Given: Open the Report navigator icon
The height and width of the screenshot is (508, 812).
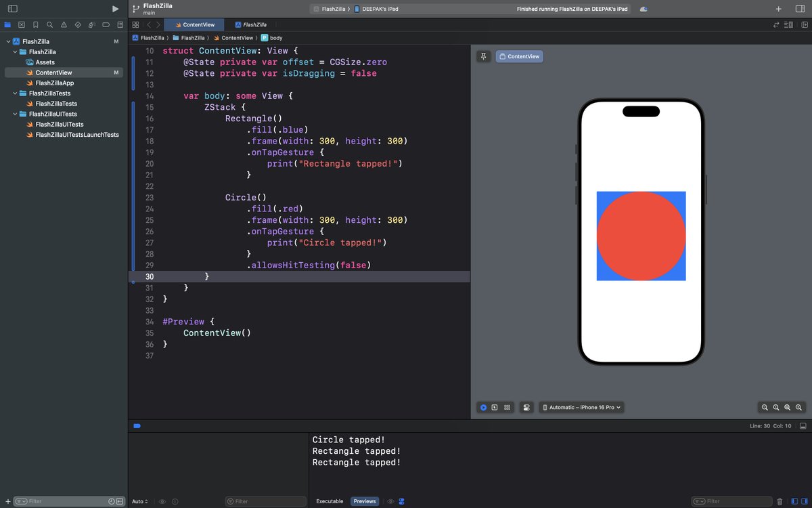Looking at the screenshot, I should (x=119, y=24).
